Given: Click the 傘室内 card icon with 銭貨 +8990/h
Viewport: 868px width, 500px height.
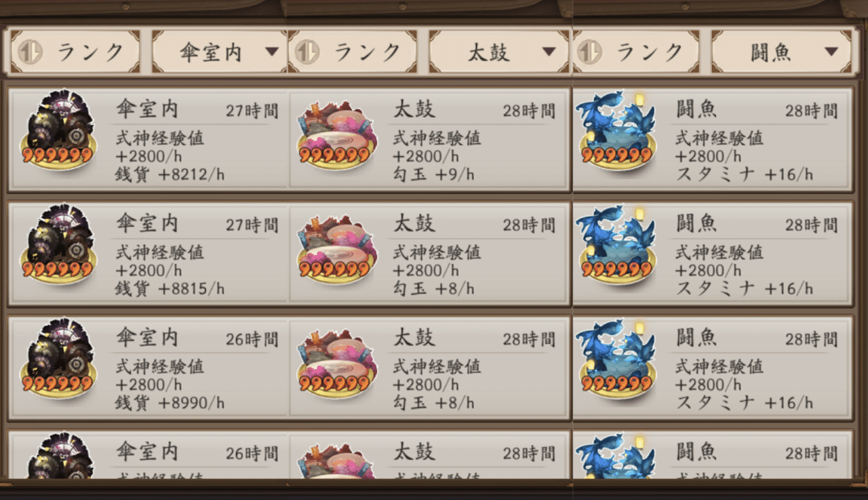Looking at the screenshot, I should (59, 359).
